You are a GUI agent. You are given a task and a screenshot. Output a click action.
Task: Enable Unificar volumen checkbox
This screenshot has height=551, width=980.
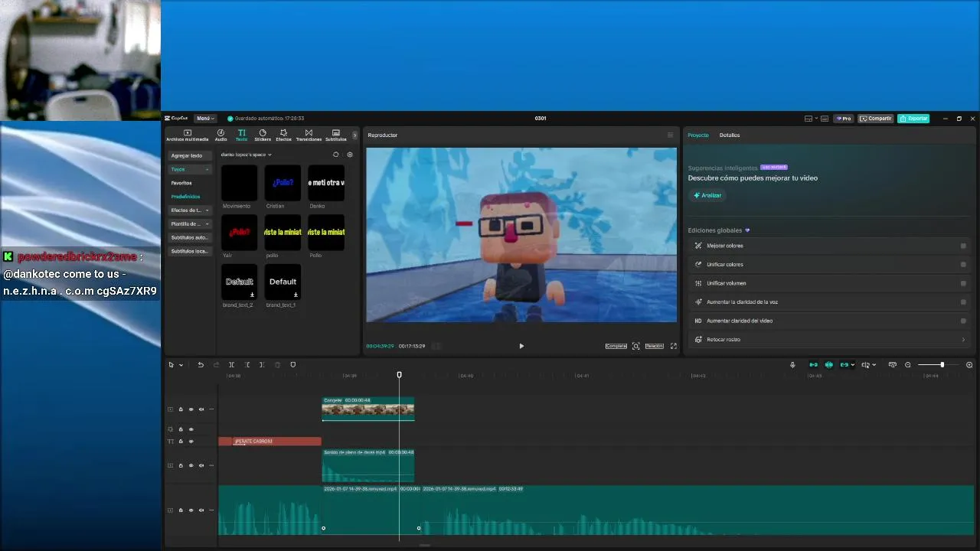pos(963,283)
